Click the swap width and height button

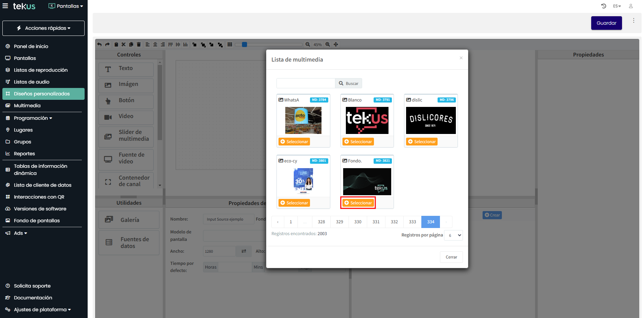point(244,251)
